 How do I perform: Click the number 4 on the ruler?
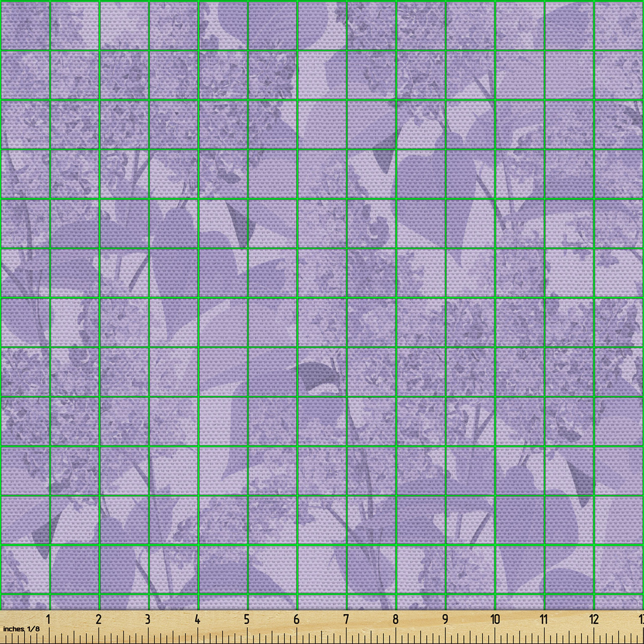[x=197, y=619]
